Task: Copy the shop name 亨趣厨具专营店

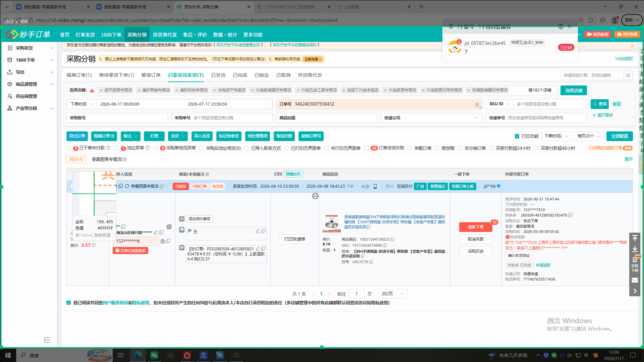Action: pyautogui.click(x=162, y=186)
